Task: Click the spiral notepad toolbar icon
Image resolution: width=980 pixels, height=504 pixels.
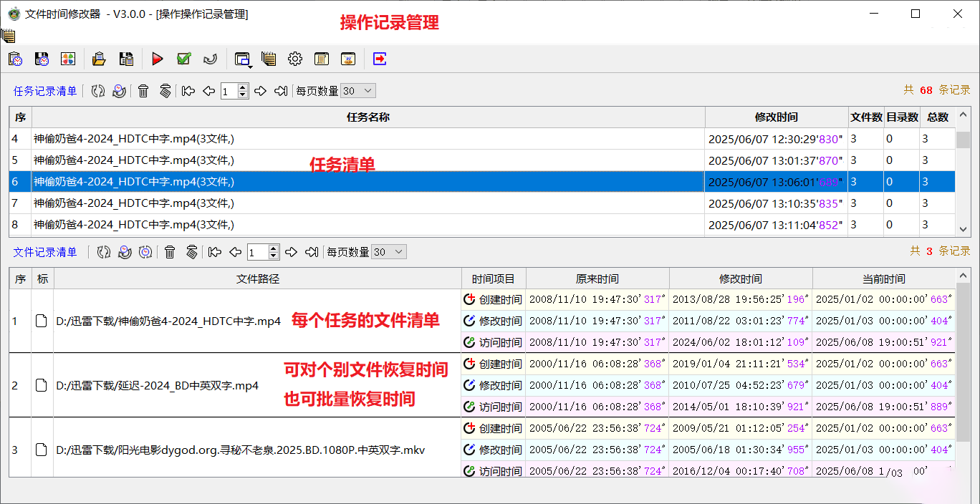Action: 269,59
